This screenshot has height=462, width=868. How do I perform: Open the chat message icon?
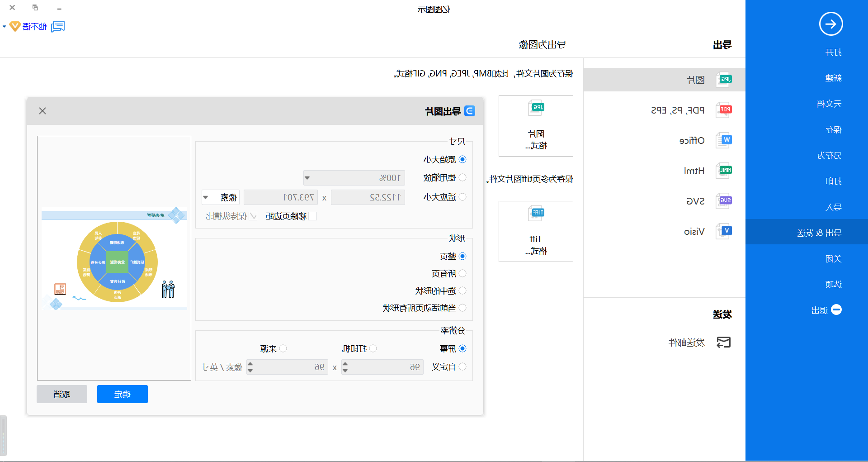point(58,27)
